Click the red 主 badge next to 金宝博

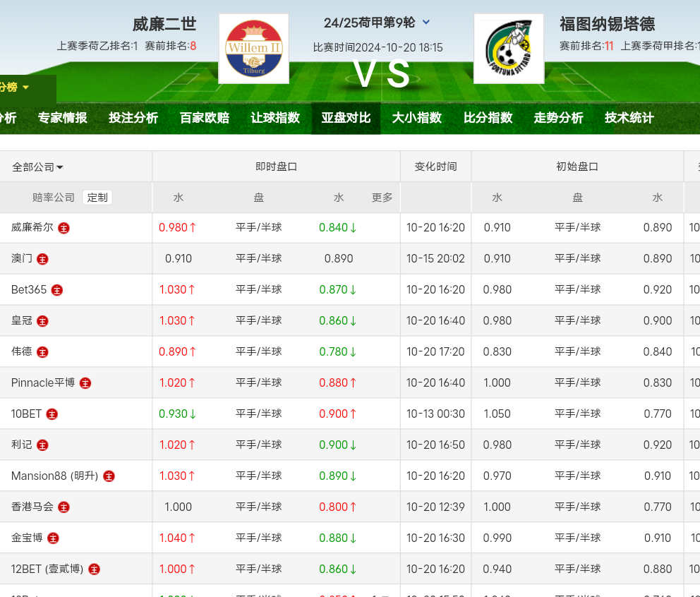click(53, 538)
